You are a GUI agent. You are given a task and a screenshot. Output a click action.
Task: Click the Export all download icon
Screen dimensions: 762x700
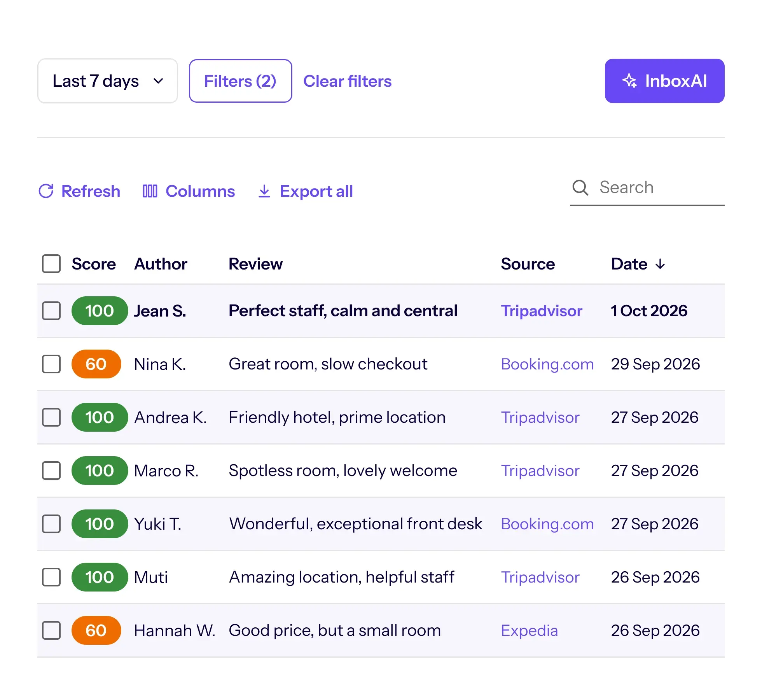click(264, 191)
